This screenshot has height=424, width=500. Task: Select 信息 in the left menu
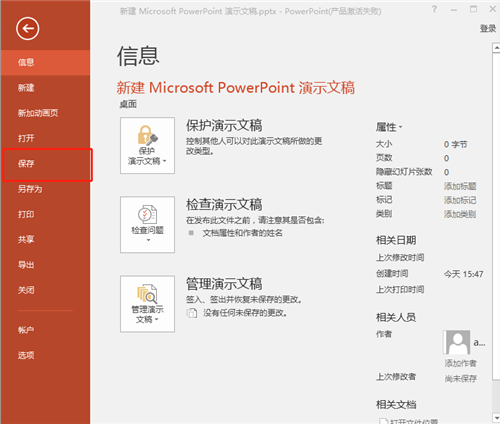point(45,62)
